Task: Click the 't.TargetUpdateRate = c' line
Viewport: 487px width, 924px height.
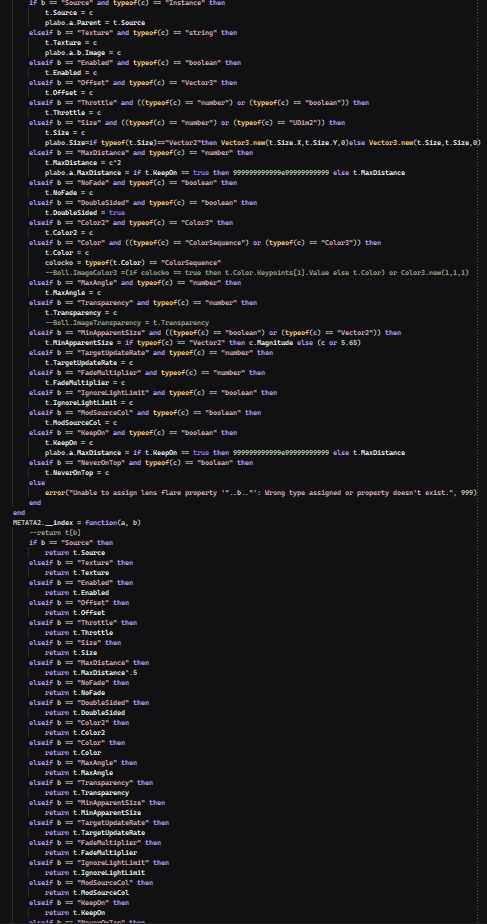Action: coord(89,363)
